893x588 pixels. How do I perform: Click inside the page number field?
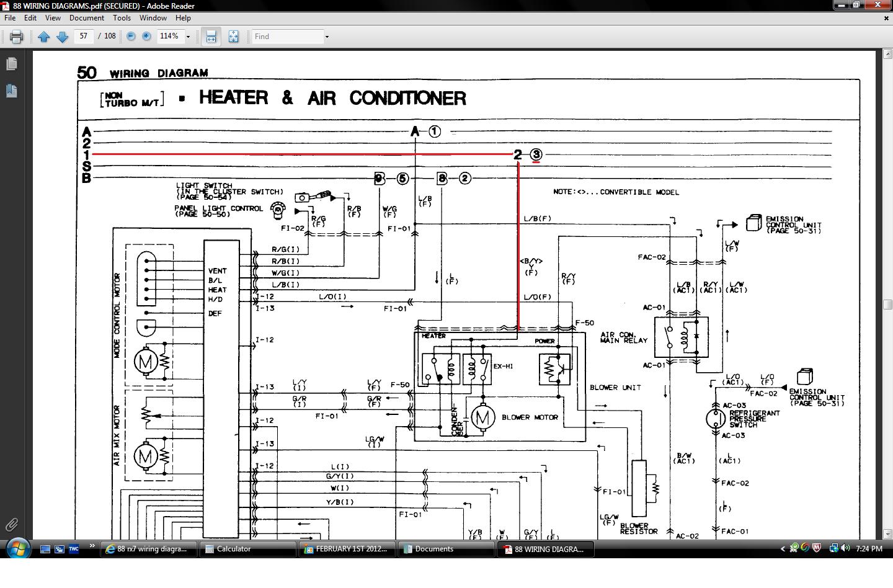click(83, 36)
